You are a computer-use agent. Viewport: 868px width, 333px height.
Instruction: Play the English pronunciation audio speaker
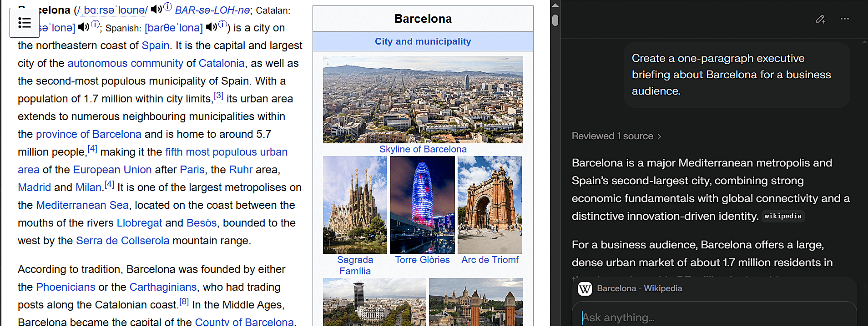[x=156, y=9]
